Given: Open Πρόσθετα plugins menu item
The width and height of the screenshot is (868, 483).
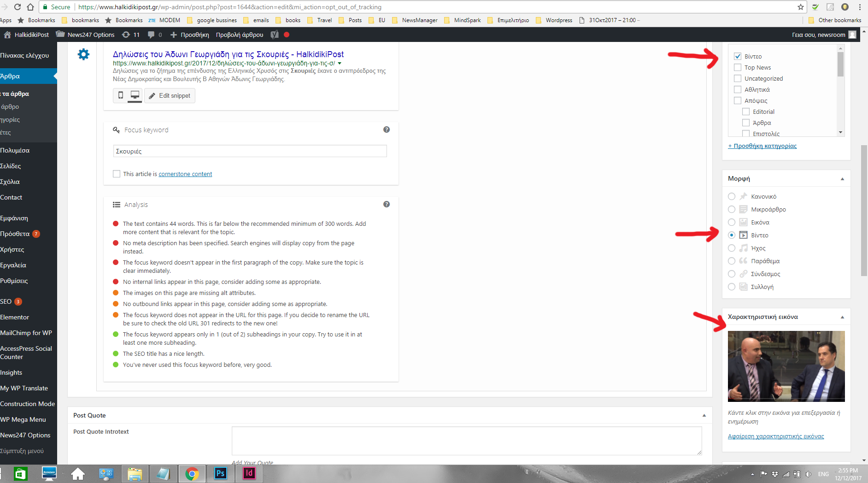Looking at the screenshot, I should pos(15,234).
